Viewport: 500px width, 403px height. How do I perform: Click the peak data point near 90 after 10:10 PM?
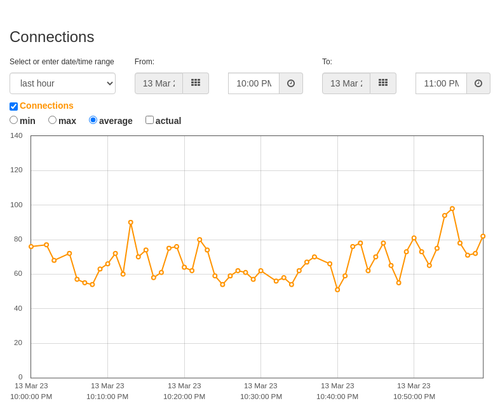(x=131, y=222)
